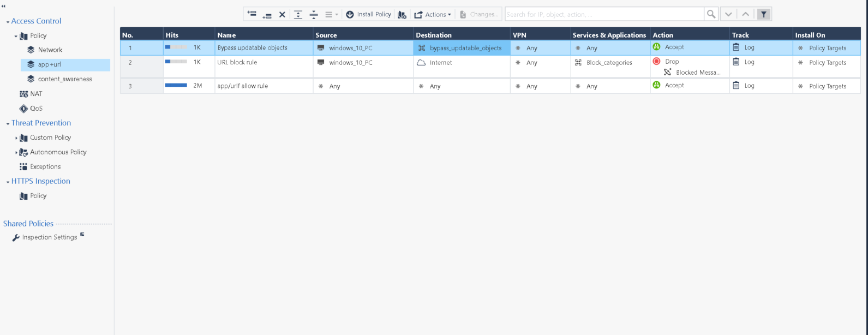868x335 pixels.
Task: Click Log icon in rule 3 Track cell
Action: click(736, 86)
